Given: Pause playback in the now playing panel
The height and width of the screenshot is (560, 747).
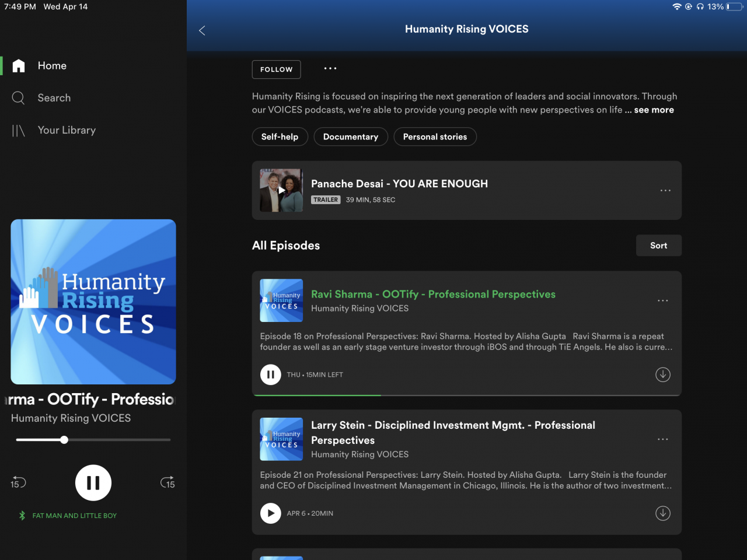Looking at the screenshot, I should tap(93, 483).
